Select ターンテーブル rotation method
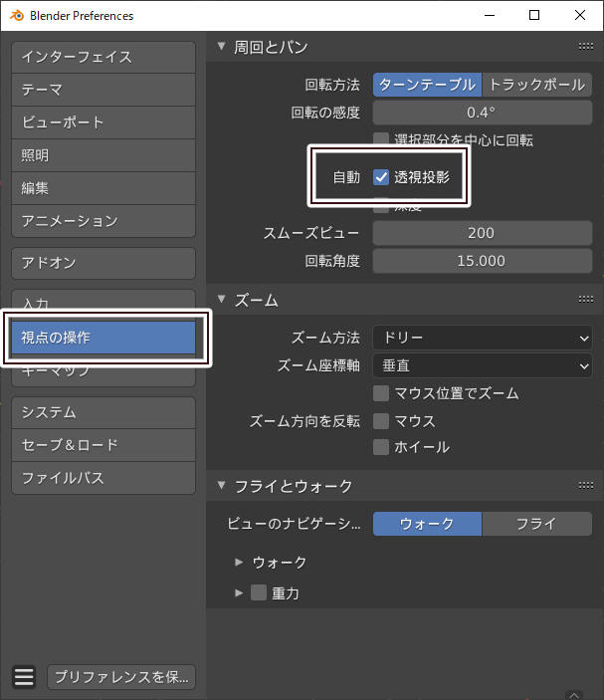Screen dimensions: 604x700 [x=427, y=85]
